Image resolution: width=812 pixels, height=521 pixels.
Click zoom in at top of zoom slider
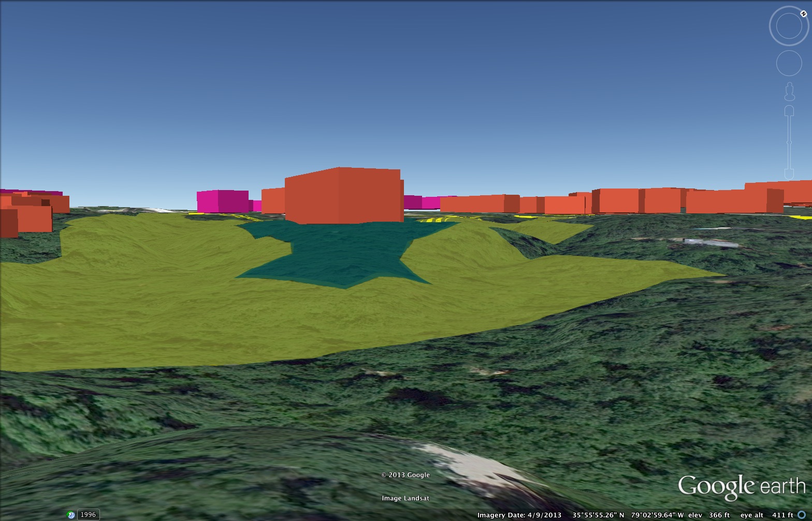pos(789,111)
